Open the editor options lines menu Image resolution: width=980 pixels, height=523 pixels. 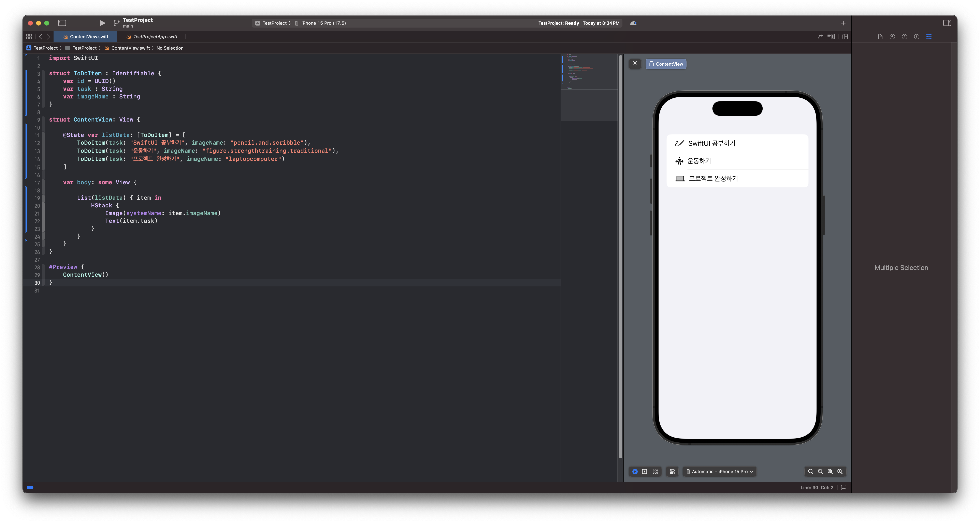pyautogui.click(x=831, y=37)
